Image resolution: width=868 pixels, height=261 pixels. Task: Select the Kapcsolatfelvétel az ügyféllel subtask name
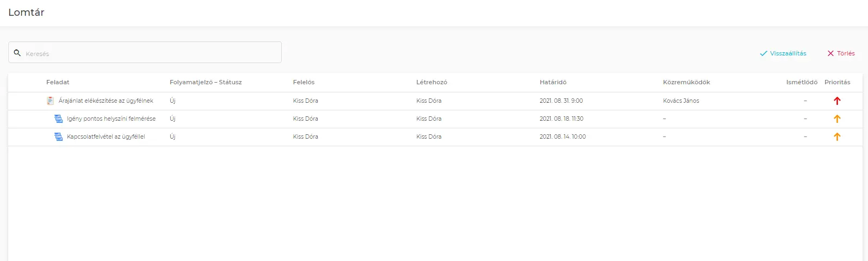(x=106, y=136)
